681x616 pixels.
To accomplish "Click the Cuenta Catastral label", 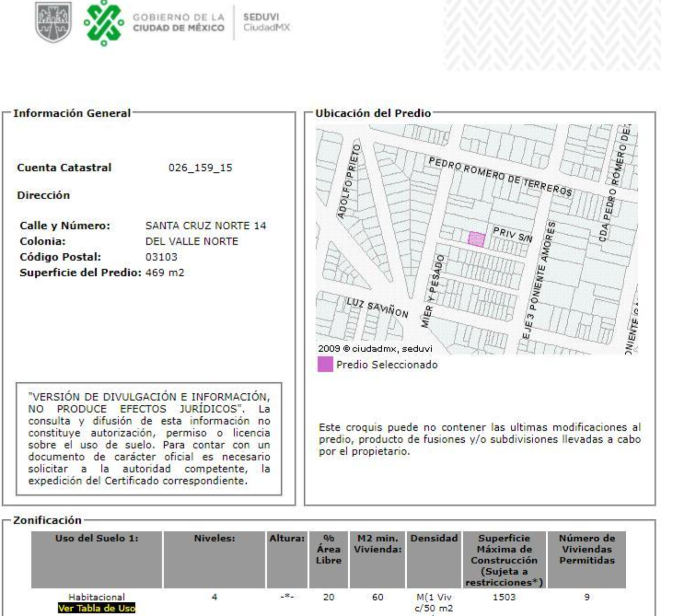I will [64, 168].
